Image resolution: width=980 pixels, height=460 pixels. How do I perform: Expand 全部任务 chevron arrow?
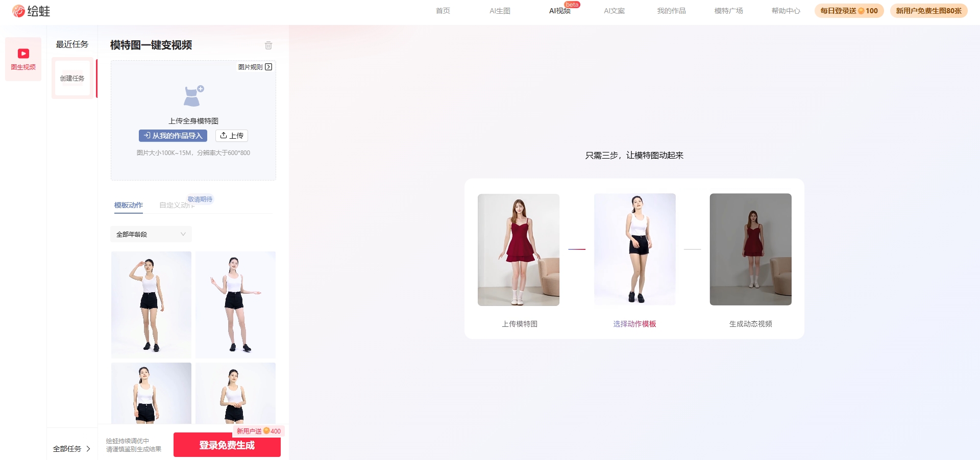[x=88, y=449]
